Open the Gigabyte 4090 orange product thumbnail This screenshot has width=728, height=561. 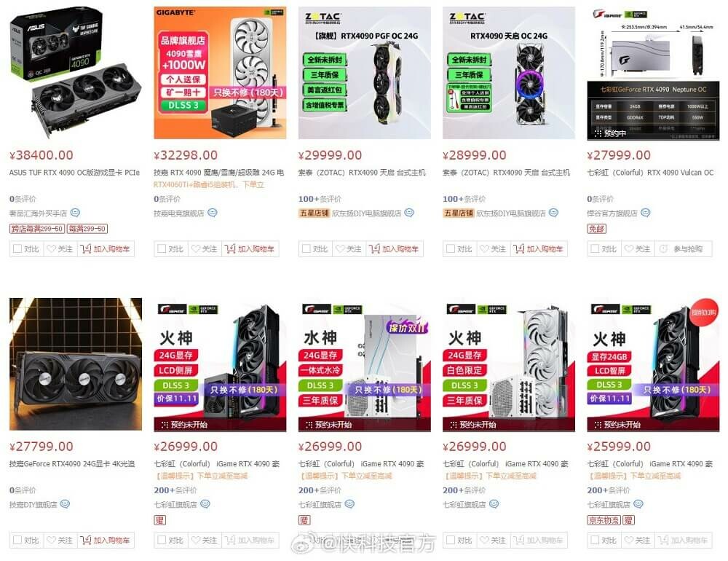(220, 73)
